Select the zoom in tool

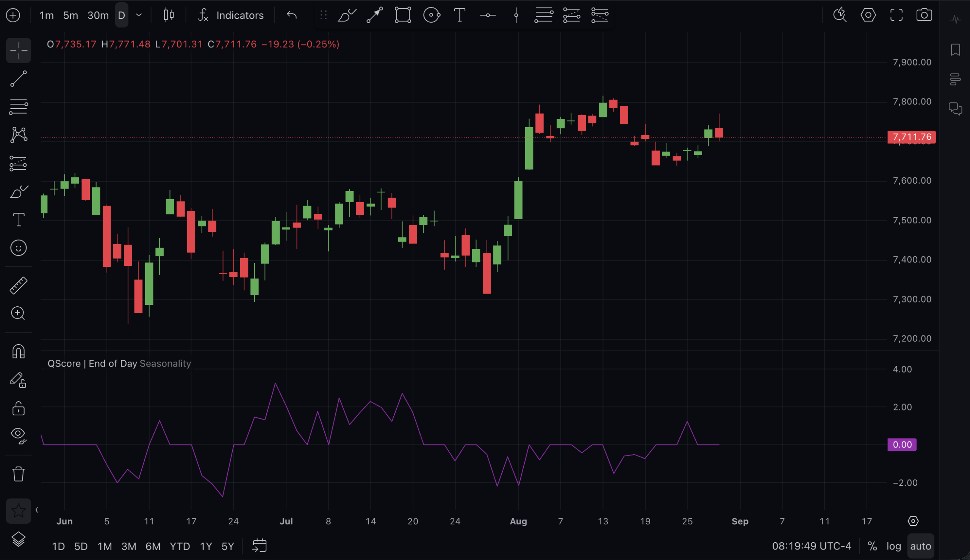[19, 314]
